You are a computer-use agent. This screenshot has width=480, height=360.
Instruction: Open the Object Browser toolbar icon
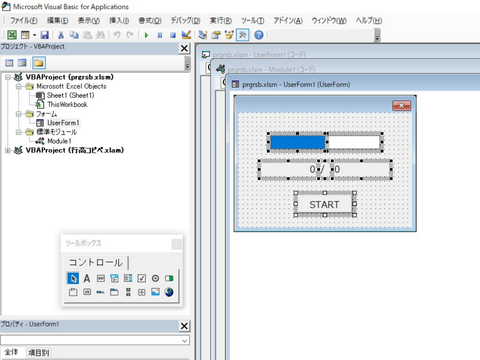(229, 35)
